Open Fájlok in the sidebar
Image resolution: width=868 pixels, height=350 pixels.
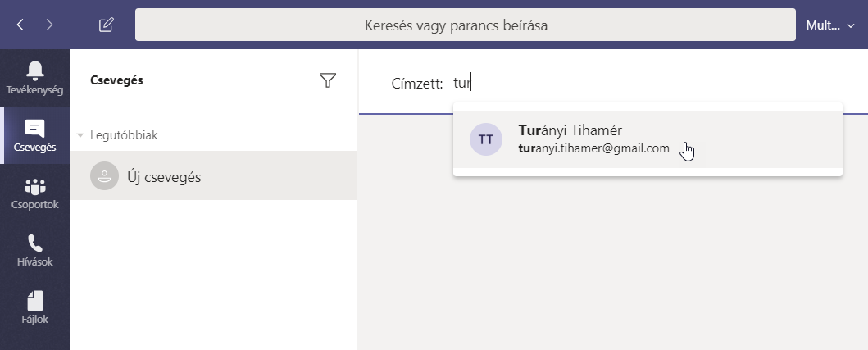pos(34,308)
